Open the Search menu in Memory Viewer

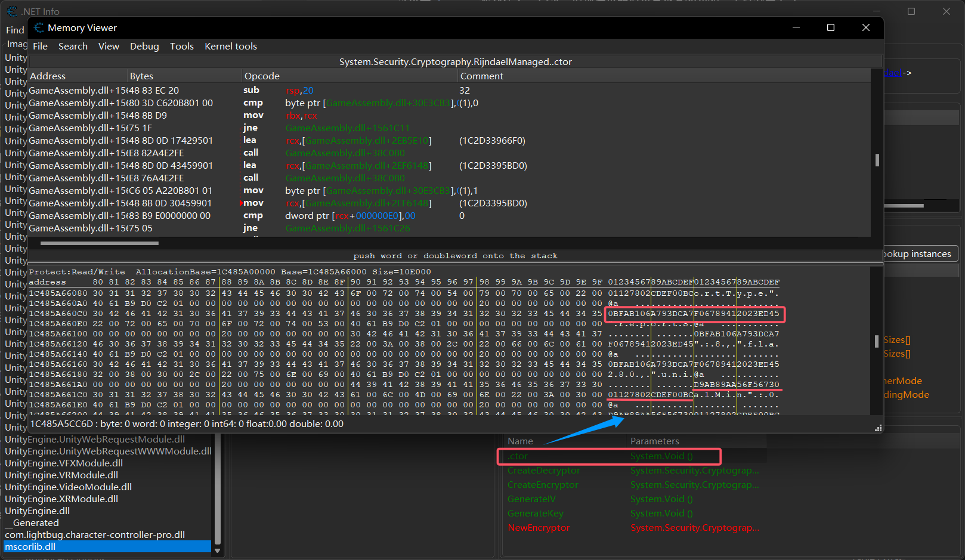coord(73,47)
